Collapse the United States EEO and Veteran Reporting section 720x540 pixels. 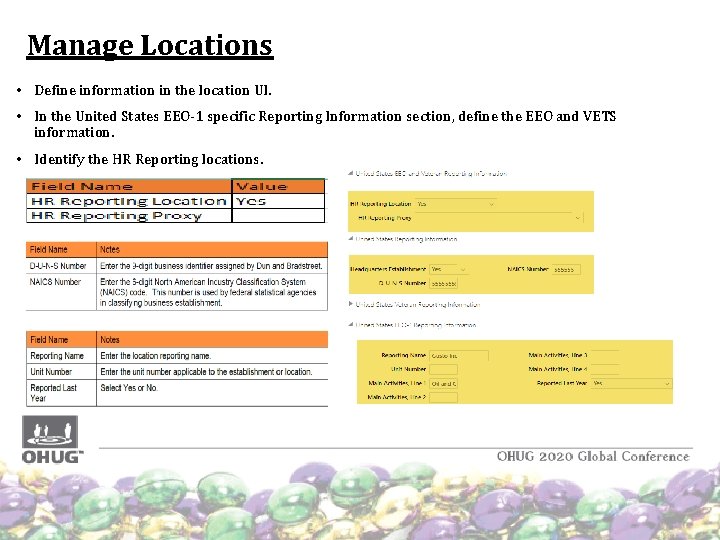[x=351, y=173]
